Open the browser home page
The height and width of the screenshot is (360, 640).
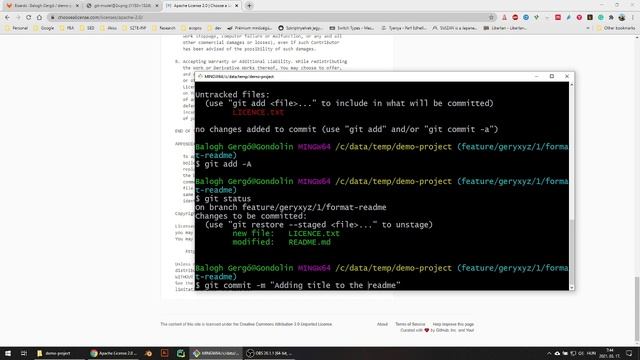click(39, 18)
